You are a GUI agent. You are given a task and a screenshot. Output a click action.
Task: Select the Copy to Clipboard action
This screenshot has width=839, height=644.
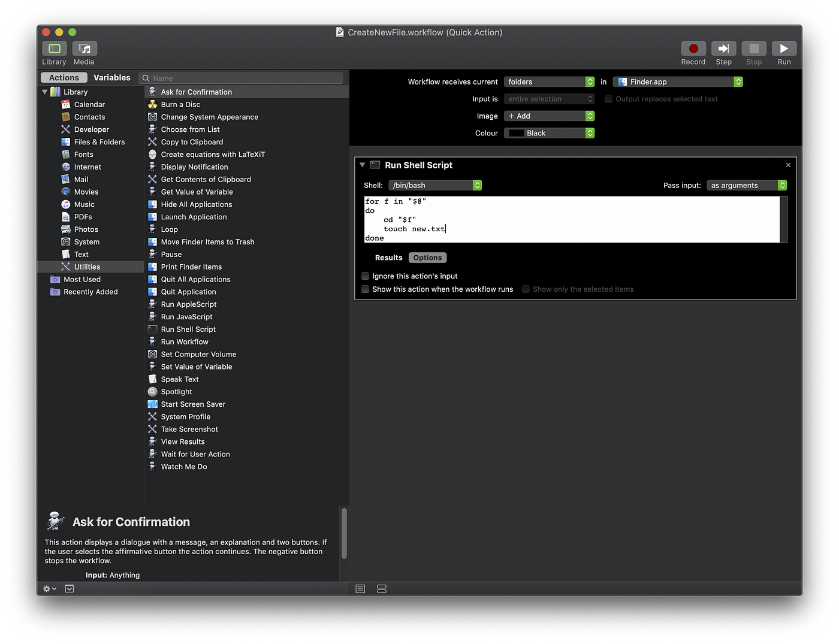pyautogui.click(x=246, y=142)
